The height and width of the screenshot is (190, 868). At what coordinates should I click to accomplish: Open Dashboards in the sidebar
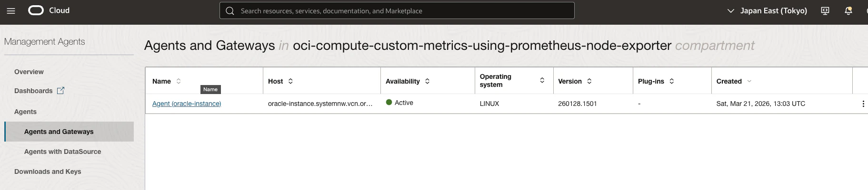click(x=33, y=91)
